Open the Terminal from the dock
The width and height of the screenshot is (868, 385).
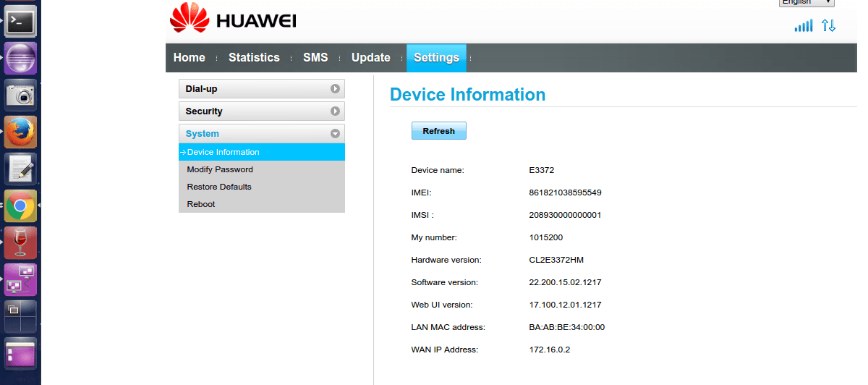coord(20,20)
